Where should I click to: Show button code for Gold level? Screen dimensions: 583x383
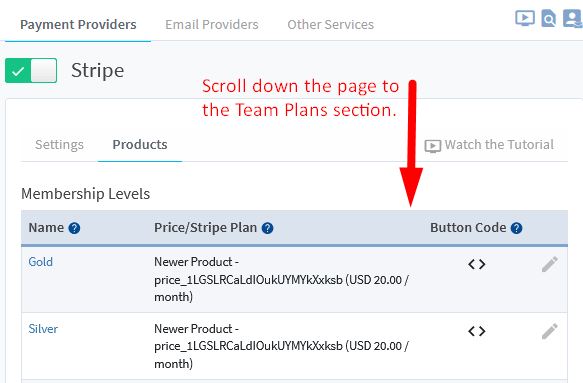477,264
